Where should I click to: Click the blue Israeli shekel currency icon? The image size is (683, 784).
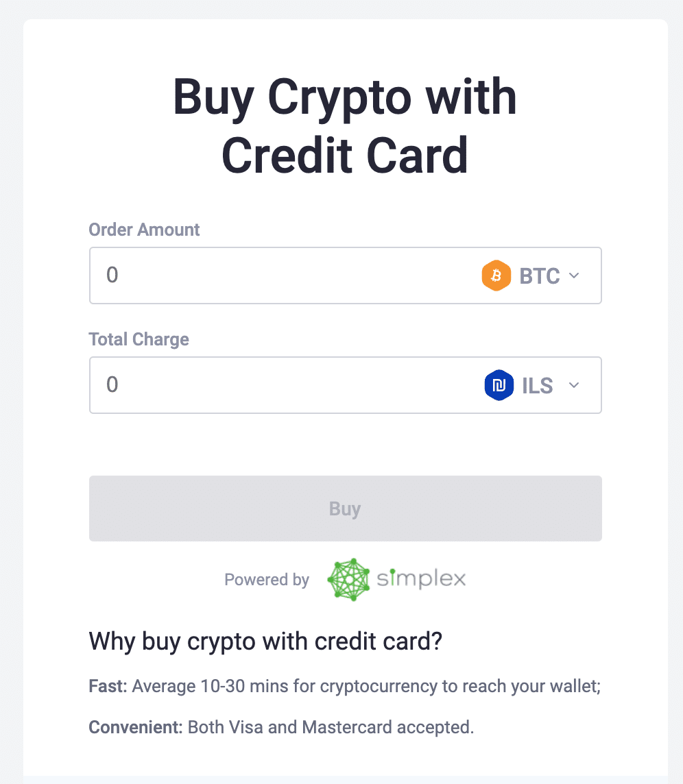coord(499,385)
